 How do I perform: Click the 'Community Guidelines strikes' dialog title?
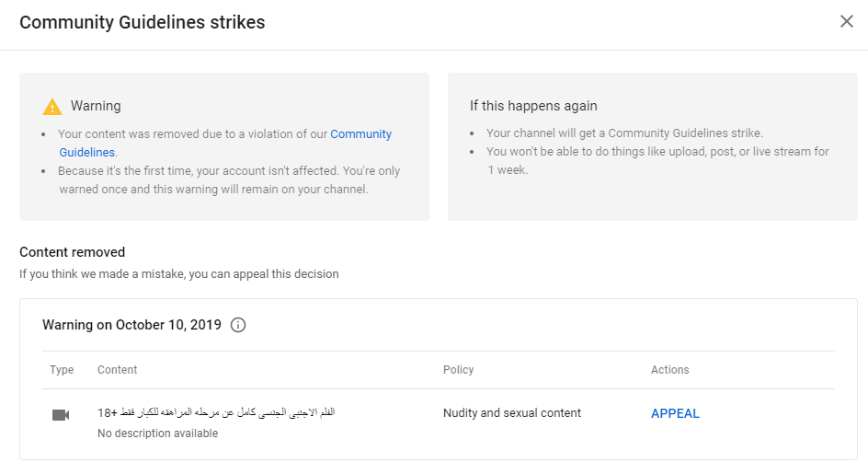pos(143,22)
